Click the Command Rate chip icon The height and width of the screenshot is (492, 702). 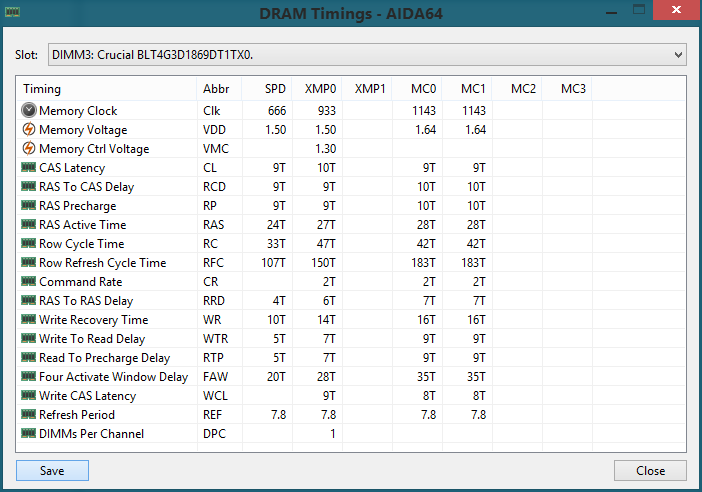29,282
